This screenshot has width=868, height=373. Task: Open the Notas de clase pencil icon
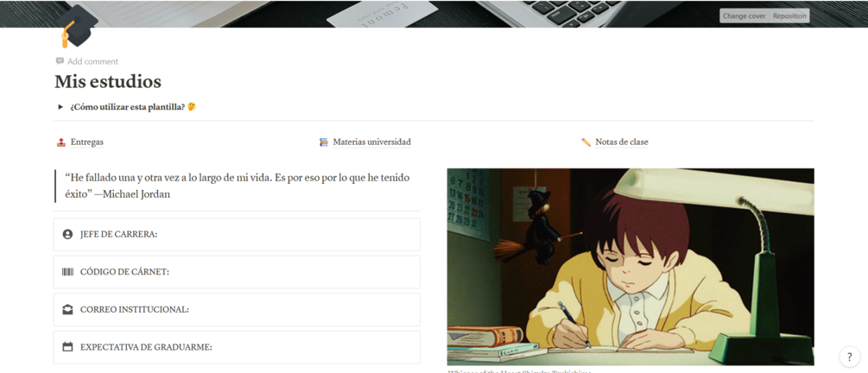click(x=586, y=142)
